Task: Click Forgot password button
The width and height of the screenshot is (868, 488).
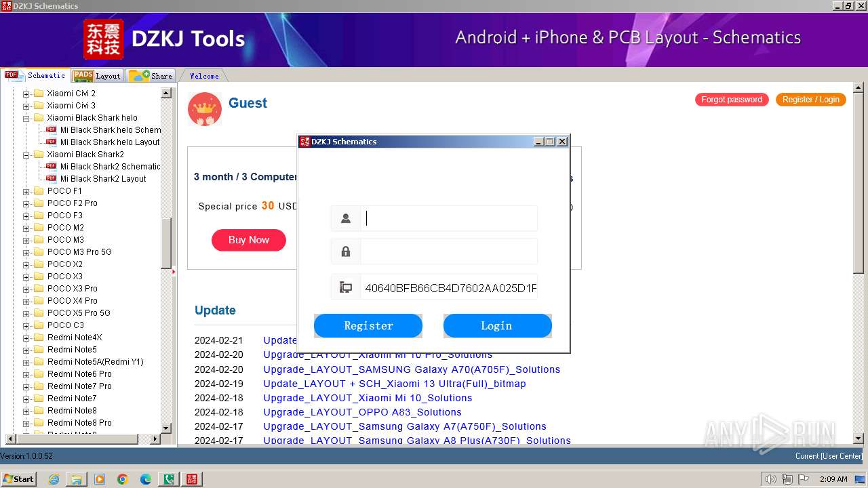Action: click(732, 100)
